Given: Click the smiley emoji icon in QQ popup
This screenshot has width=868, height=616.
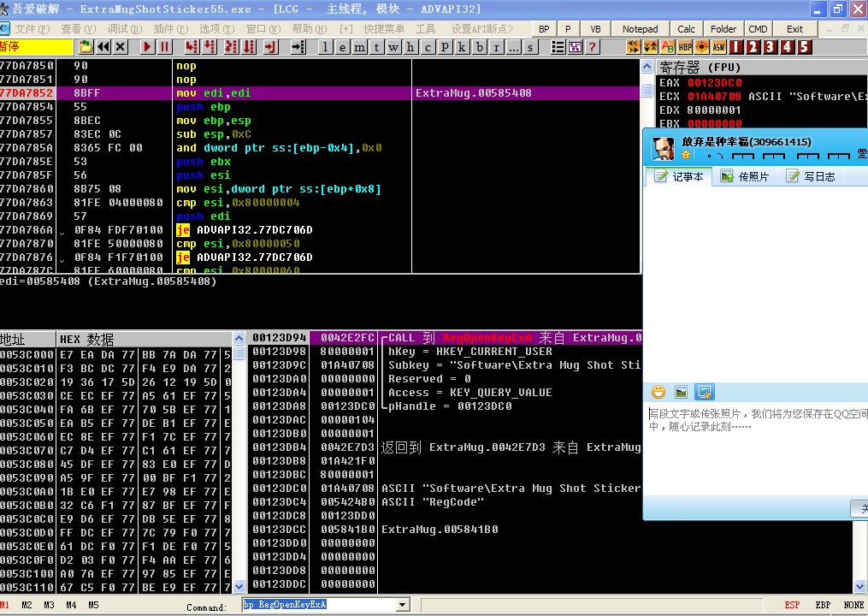Looking at the screenshot, I should click(658, 392).
